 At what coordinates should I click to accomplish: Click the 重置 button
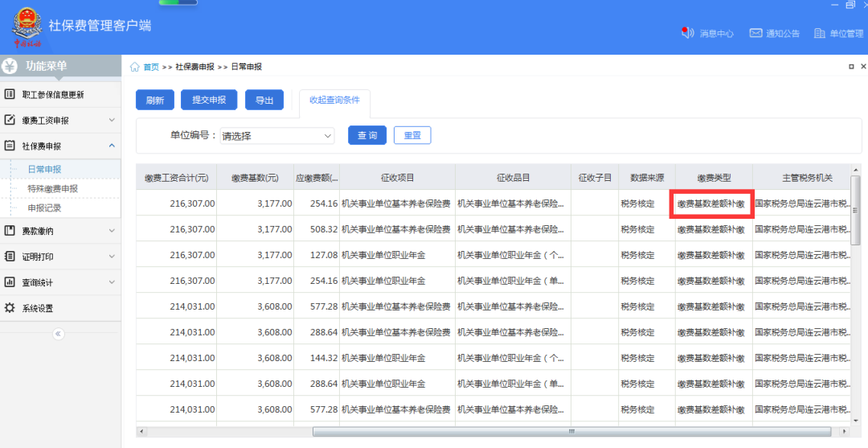pos(412,135)
